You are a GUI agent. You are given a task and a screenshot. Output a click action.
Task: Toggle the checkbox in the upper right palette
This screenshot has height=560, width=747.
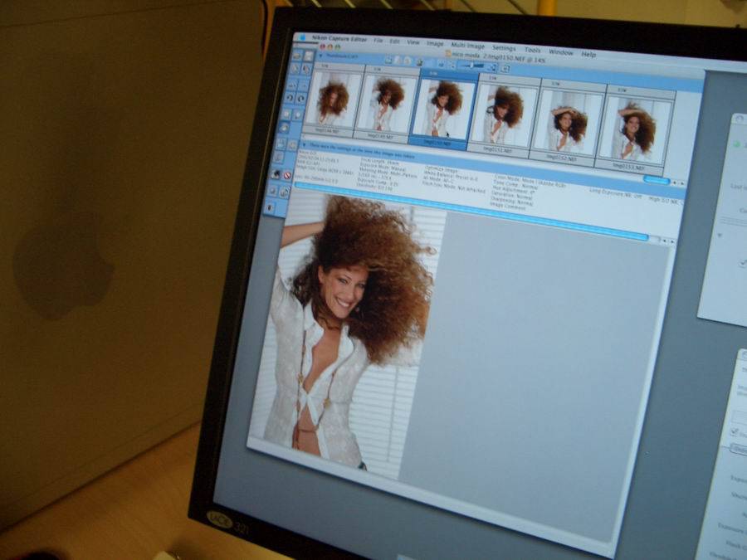tap(741, 263)
